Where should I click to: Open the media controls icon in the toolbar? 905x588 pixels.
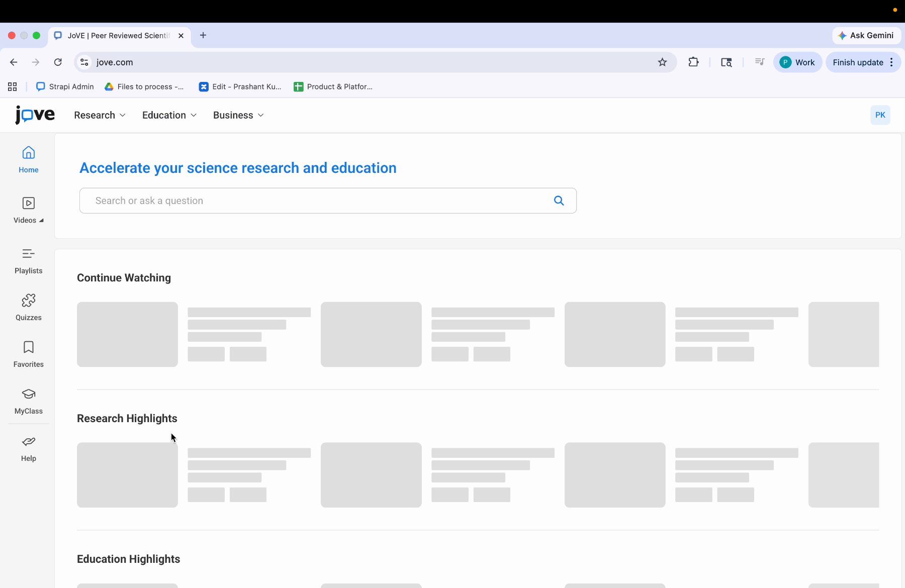click(760, 62)
